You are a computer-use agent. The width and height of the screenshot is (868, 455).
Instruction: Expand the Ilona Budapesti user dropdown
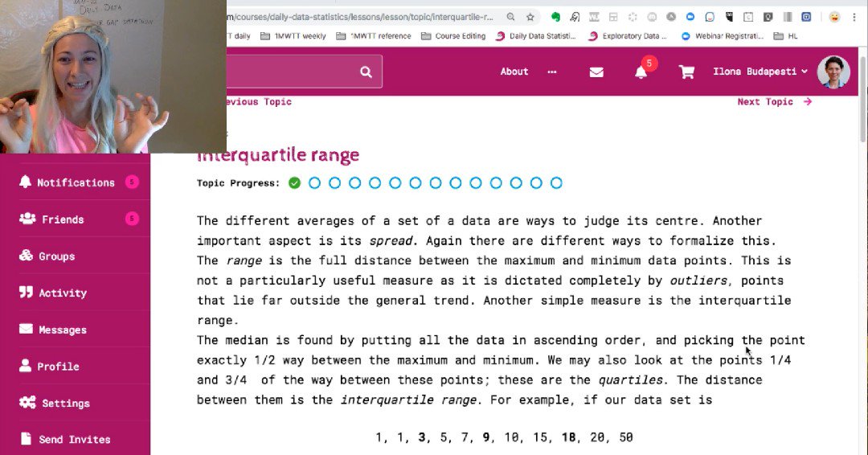[760, 72]
